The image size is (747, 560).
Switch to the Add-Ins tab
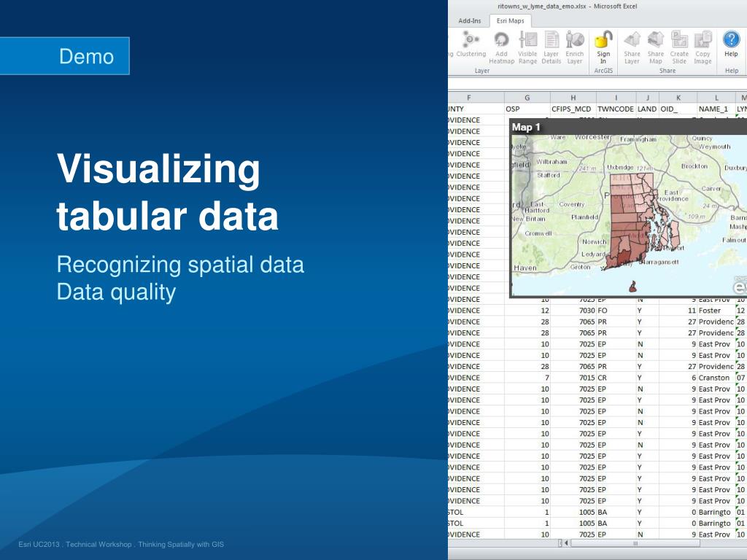470,20
